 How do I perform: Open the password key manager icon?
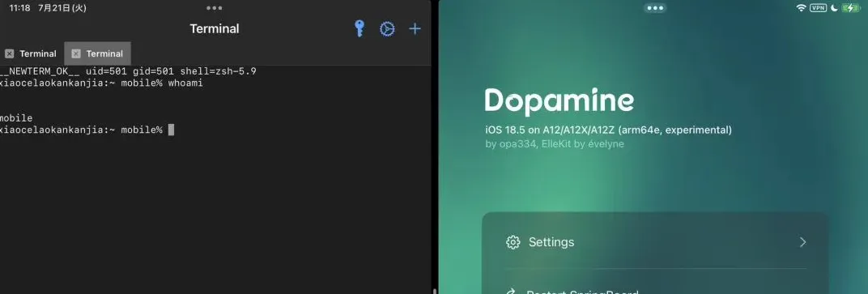coord(360,29)
